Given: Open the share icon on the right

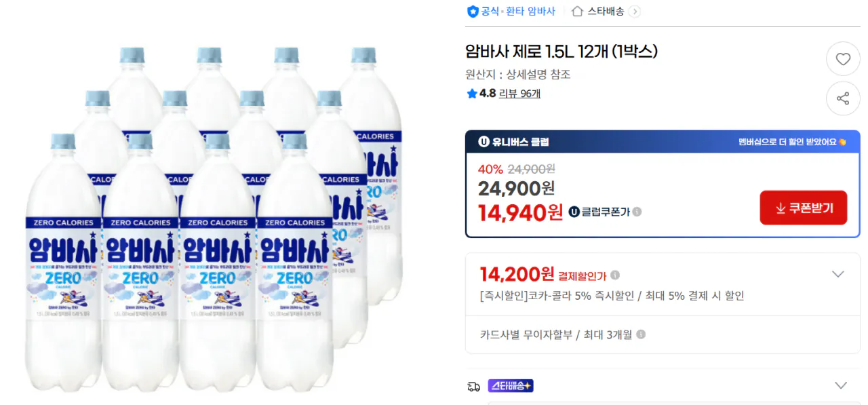Looking at the screenshot, I should coord(843,99).
